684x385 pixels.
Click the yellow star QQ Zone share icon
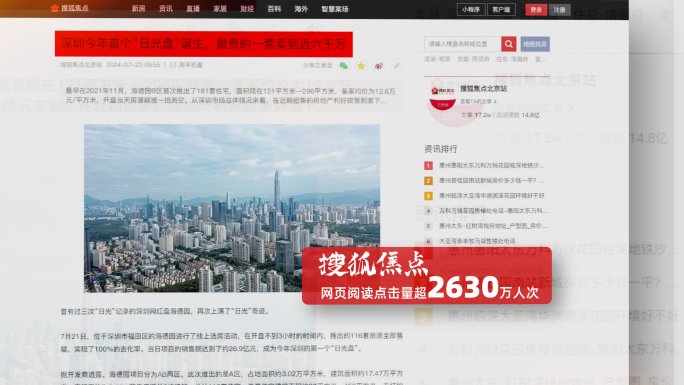pos(361,66)
